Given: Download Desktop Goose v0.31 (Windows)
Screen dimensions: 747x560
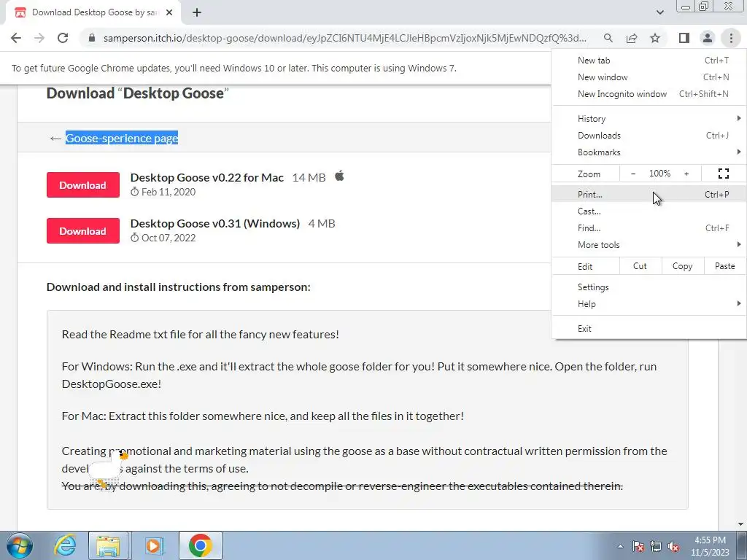Looking at the screenshot, I should (x=83, y=231).
